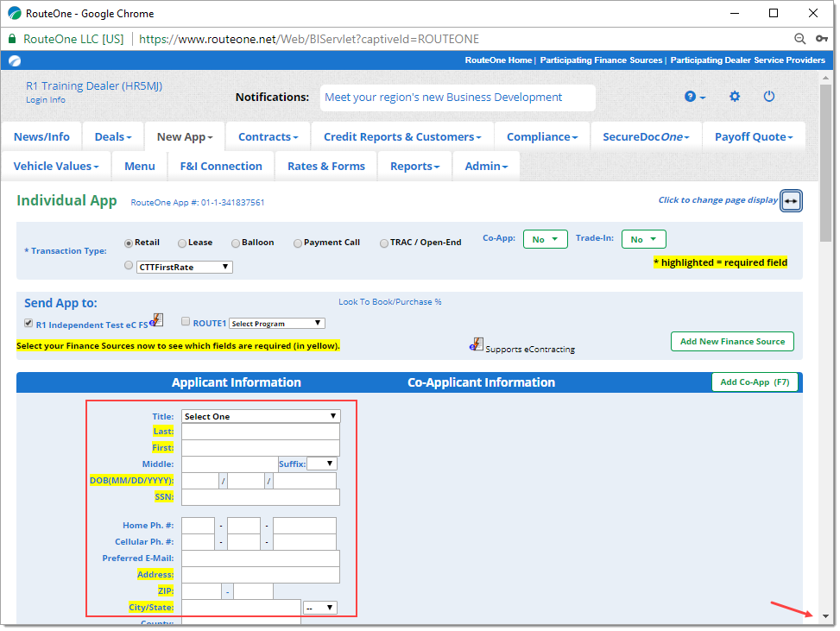The width and height of the screenshot is (840, 631).
Task: Click eContracting icon next to R1 Independent Test
Action: pos(156,320)
